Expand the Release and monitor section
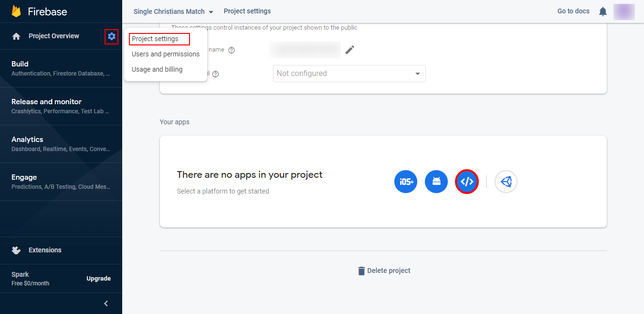644x314 pixels. tap(61, 106)
